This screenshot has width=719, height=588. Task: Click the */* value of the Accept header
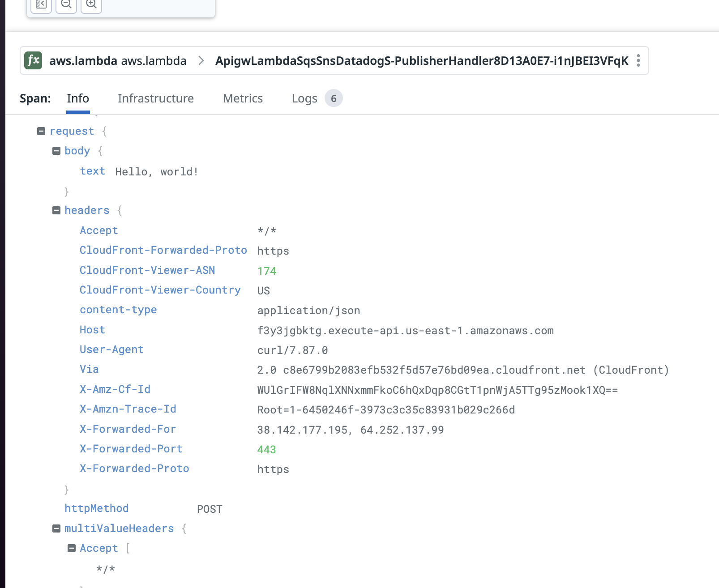pos(267,231)
